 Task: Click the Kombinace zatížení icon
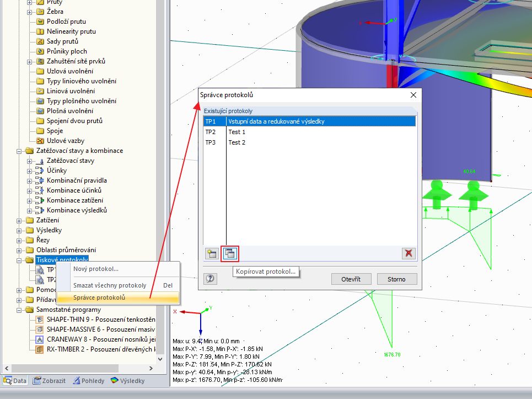pyautogui.click(x=40, y=200)
